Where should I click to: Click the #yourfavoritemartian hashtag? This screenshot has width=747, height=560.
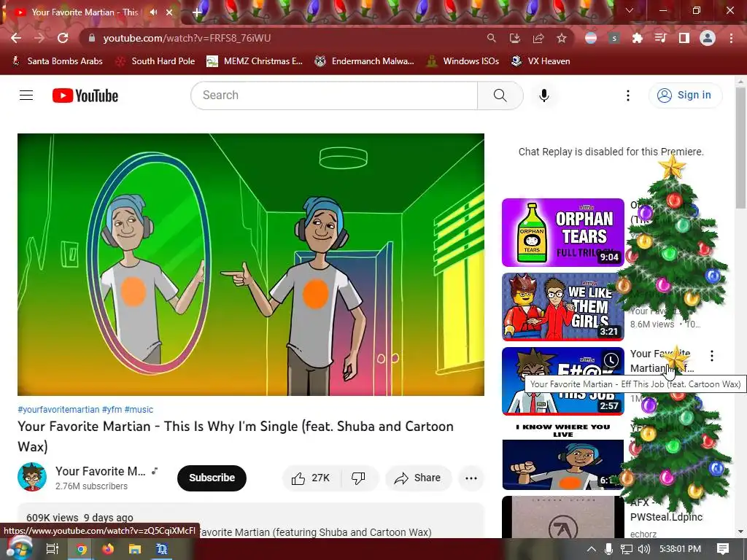58,410
